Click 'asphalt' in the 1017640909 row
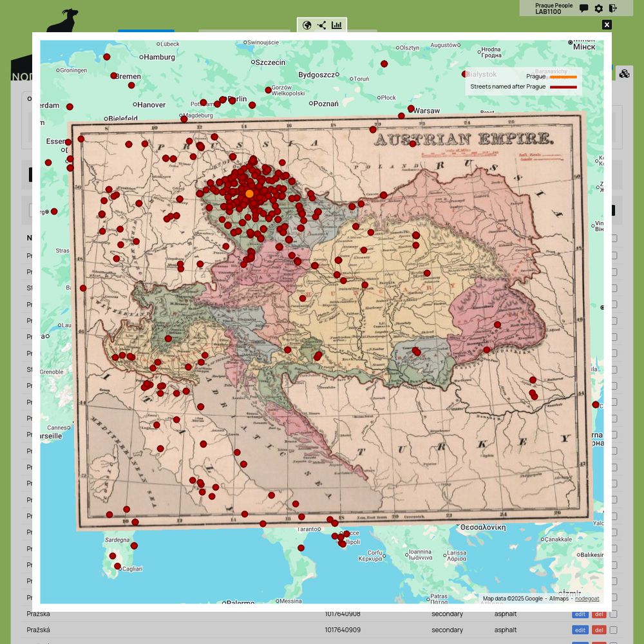The width and height of the screenshot is (644, 644). coord(506,630)
